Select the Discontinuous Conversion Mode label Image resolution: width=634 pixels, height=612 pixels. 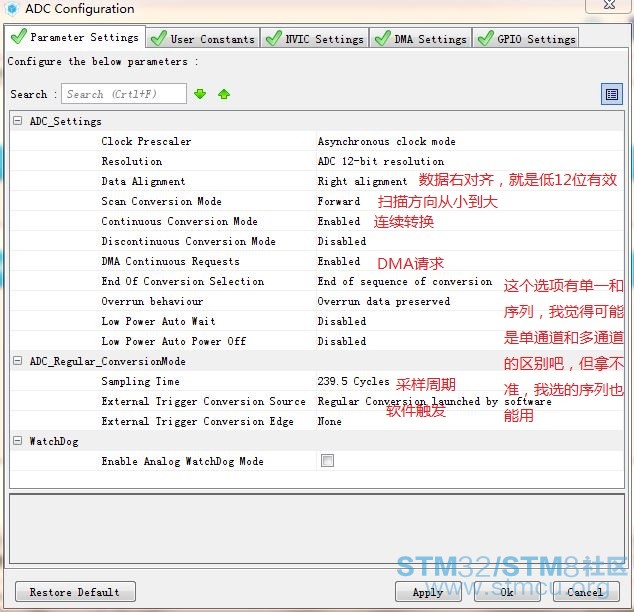click(x=188, y=241)
